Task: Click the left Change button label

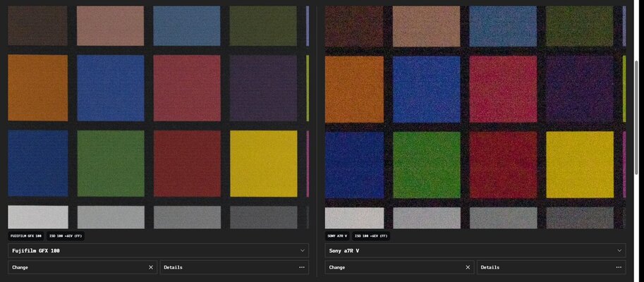Action: click(20, 267)
